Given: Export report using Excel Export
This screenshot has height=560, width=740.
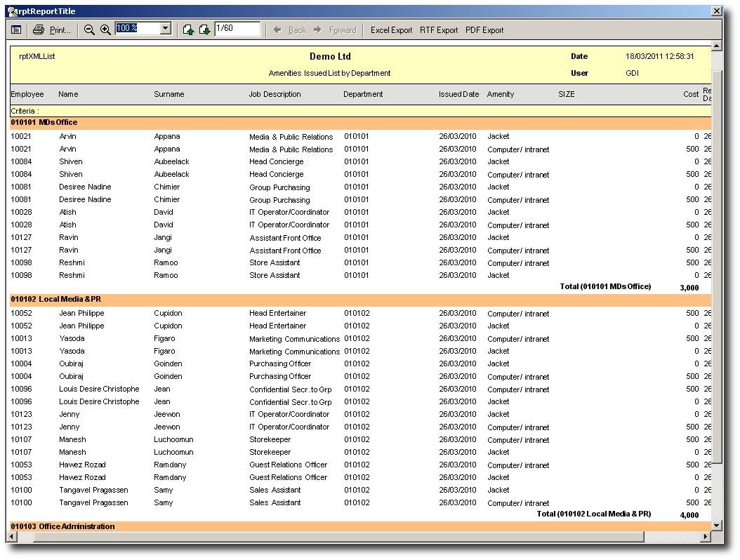Looking at the screenshot, I should click(391, 30).
